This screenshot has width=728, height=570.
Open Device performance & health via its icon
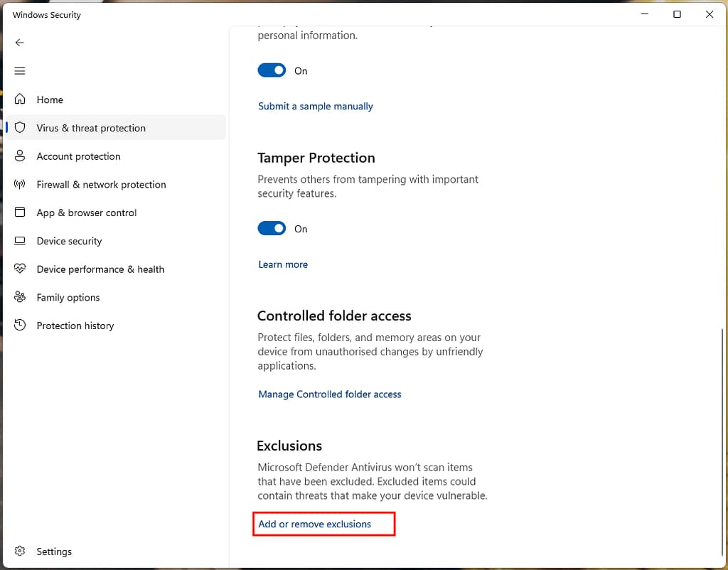(x=20, y=269)
